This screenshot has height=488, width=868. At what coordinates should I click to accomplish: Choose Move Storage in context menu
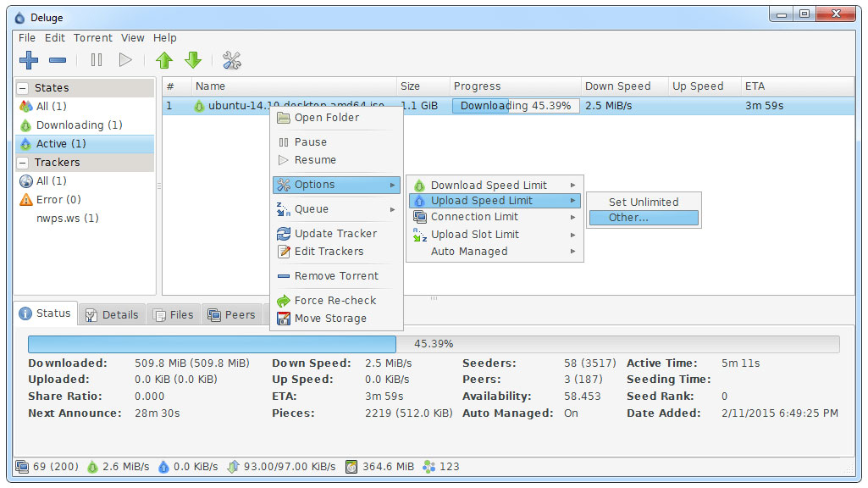(x=336, y=319)
